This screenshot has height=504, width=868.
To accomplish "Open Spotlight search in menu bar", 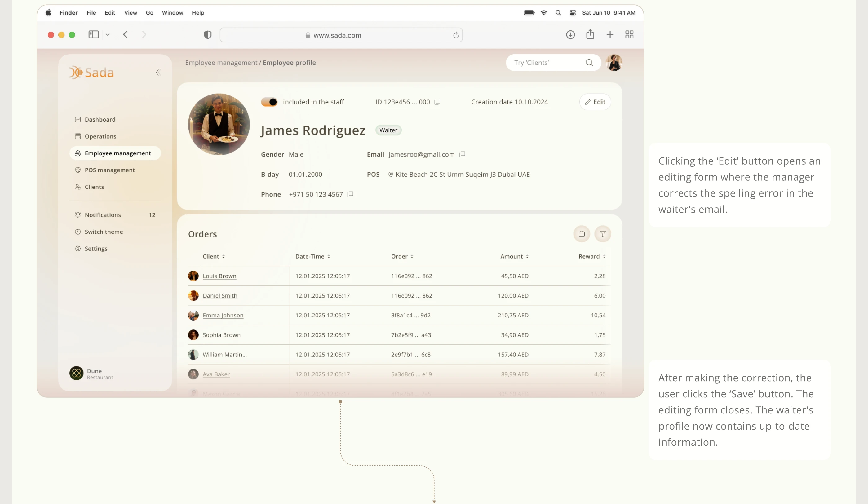I will [x=558, y=13].
